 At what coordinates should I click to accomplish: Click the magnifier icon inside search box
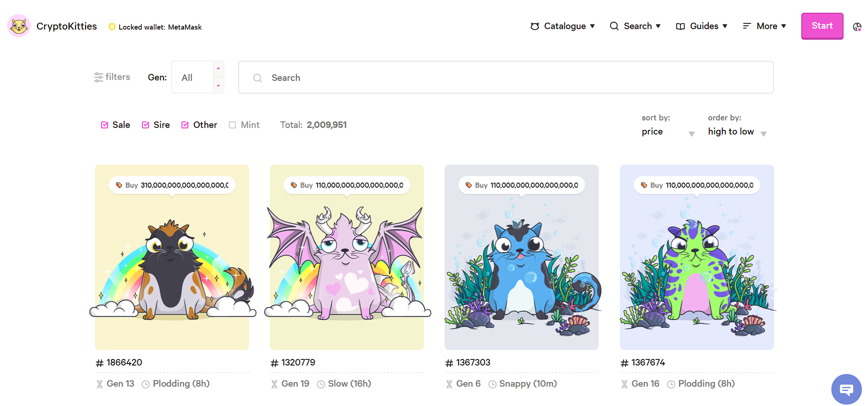point(258,78)
